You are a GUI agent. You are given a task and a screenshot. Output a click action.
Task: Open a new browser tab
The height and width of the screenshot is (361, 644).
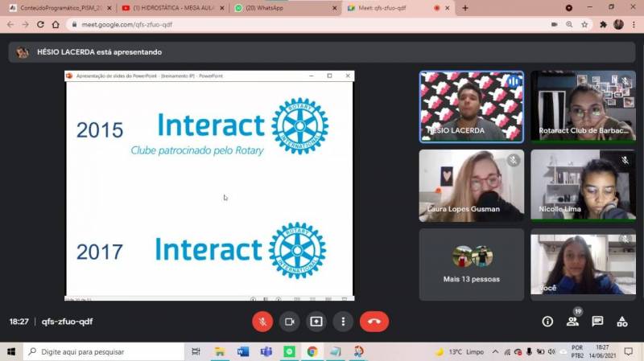pos(465,8)
